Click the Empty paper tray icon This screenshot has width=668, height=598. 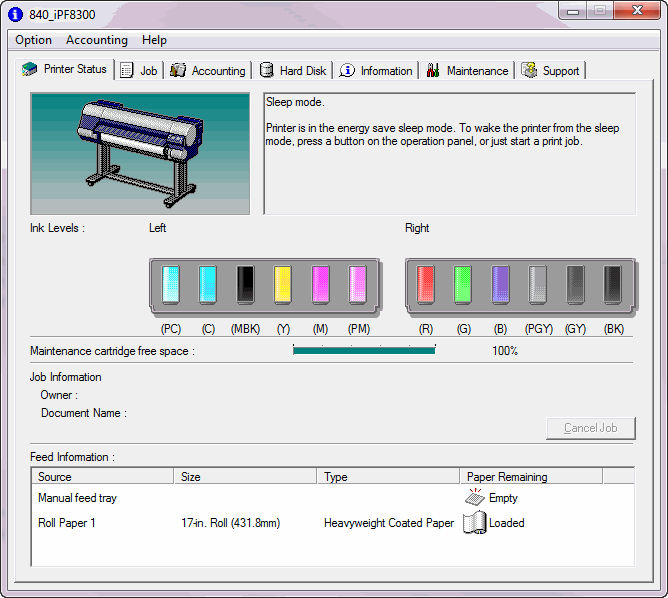click(x=475, y=497)
